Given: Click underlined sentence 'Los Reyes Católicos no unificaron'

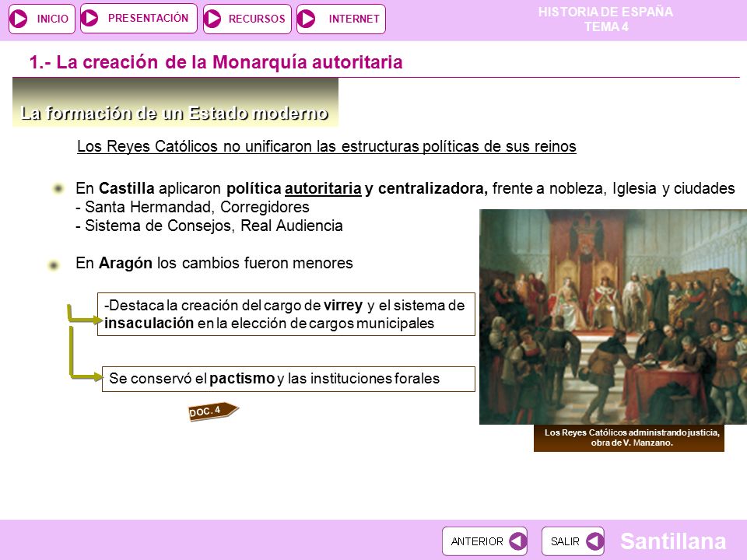Looking at the screenshot, I should [x=327, y=146].
